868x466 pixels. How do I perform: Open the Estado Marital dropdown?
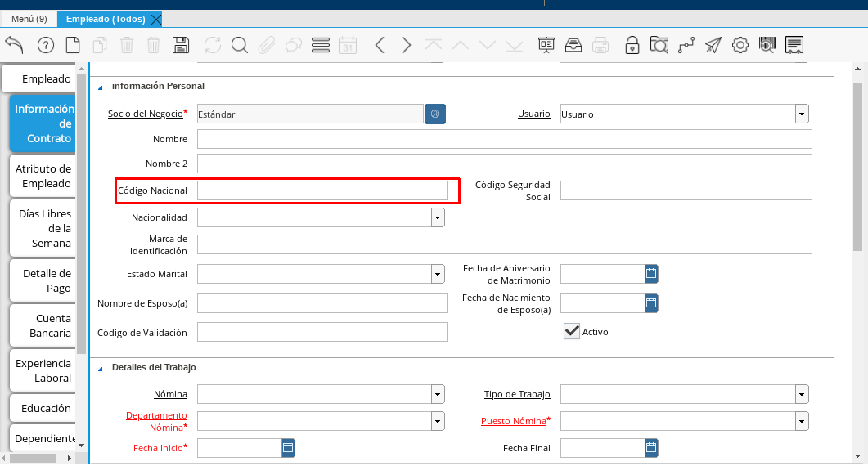click(x=438, y=274)
